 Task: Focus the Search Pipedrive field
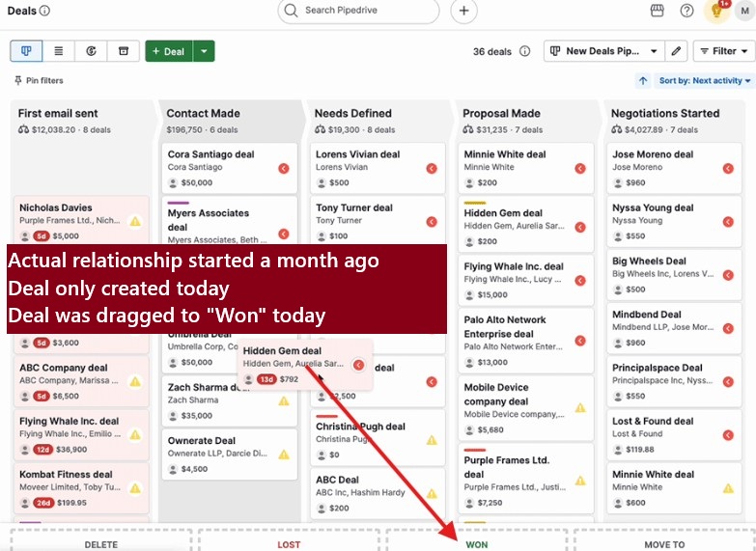point(359,10)
